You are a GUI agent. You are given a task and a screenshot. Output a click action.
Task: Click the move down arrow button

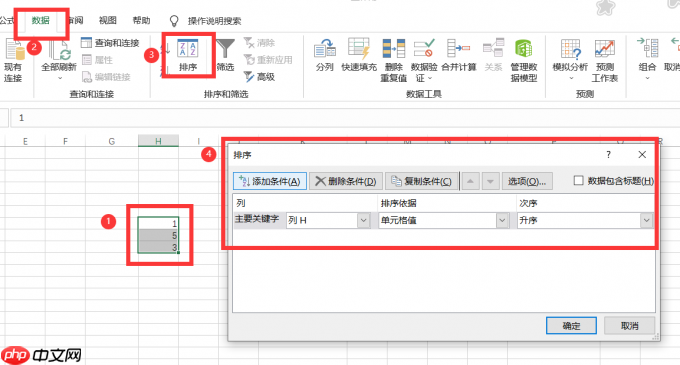[x=490, y=181]
